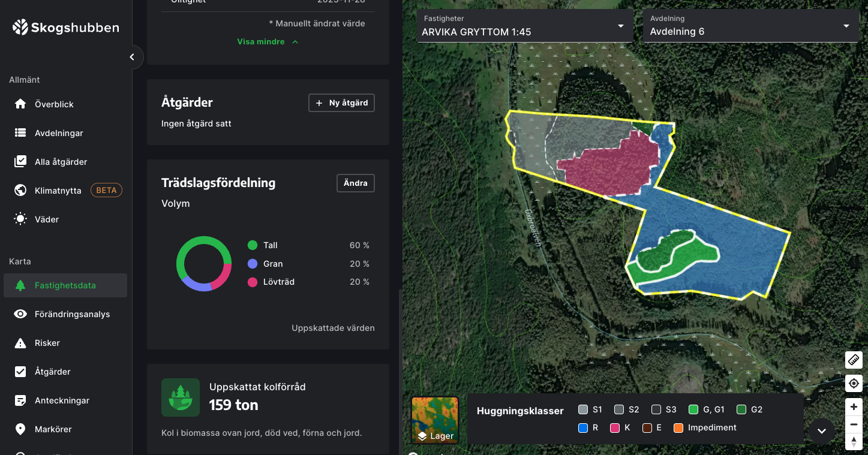This screenshot has width=868, height=455.
Task: Open Alla åtgärder checklist icon
Action: click(x=20, y=162)
